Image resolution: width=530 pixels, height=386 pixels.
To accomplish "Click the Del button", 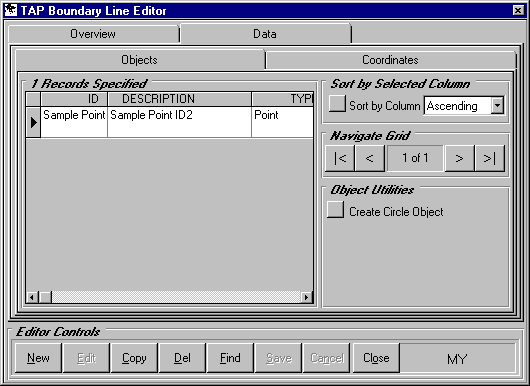I will pyautogui.click(x=182, y=358).
